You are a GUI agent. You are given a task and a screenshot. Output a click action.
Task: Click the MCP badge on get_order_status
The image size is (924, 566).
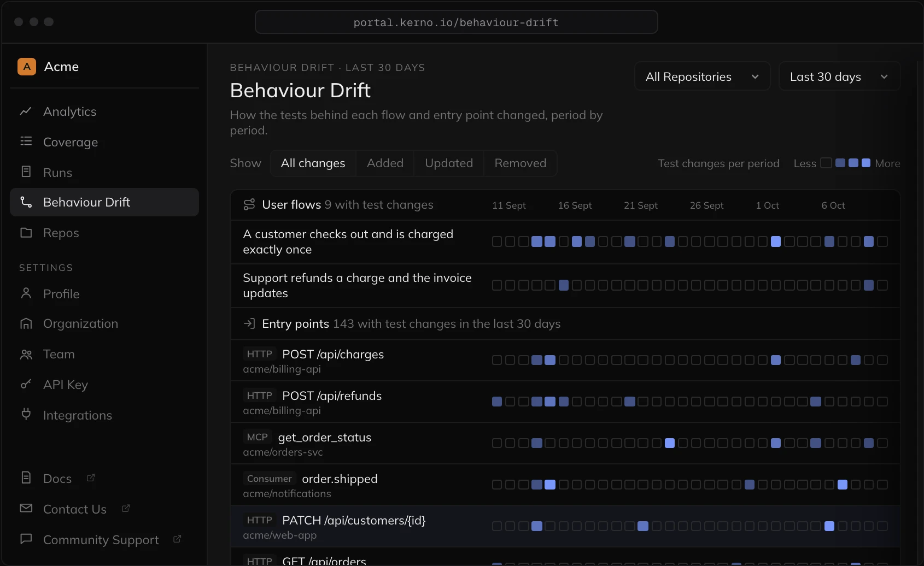(257, 437)
